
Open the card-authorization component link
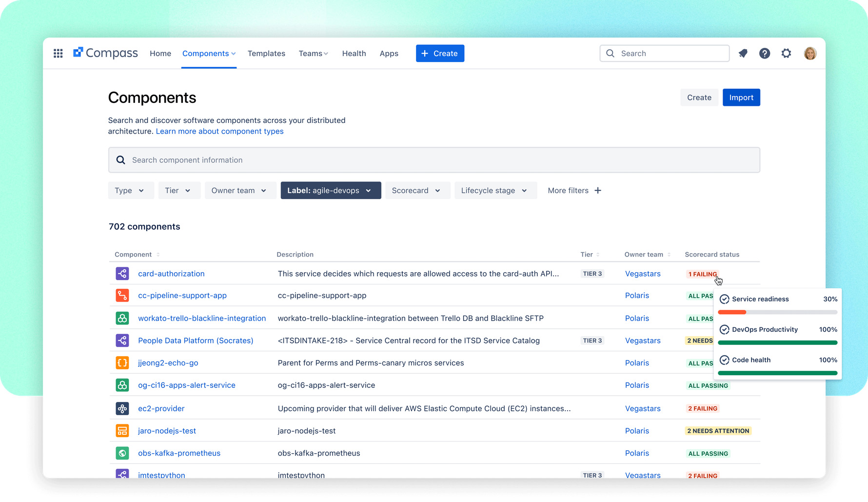(171, 273)
